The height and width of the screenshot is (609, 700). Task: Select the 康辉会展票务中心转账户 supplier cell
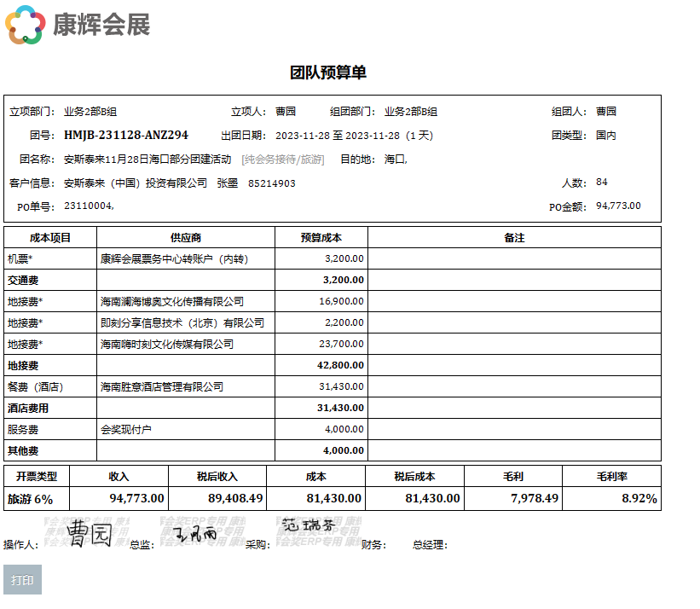(x=175, y=258)
